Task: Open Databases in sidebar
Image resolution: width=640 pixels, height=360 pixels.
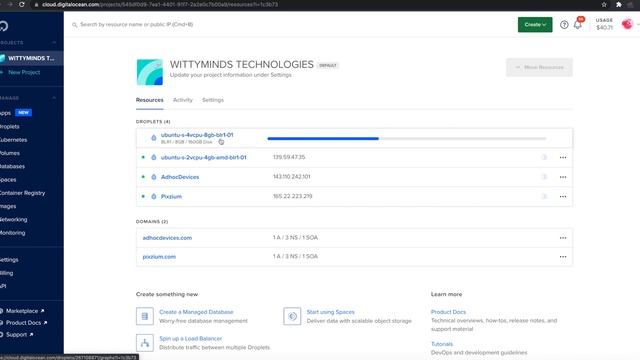Action: (x=12, y=167)
